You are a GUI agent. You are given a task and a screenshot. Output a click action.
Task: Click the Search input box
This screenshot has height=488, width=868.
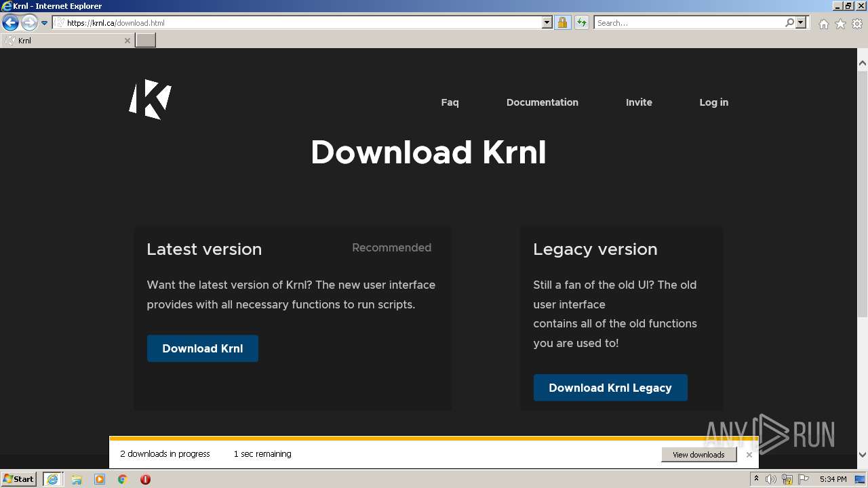[x=689, y=23]
